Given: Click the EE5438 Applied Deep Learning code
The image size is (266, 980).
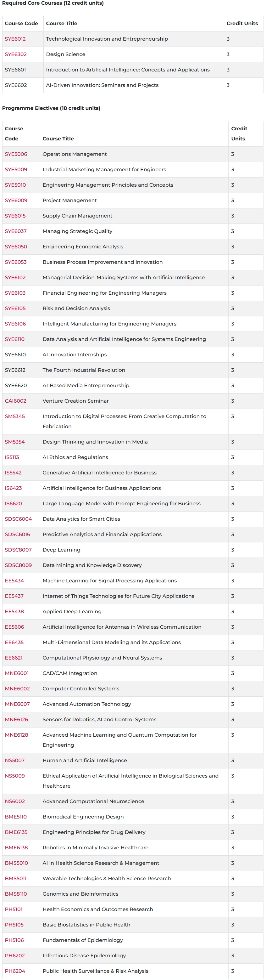Looking at the screenshot, I should [x=14, y=611].
